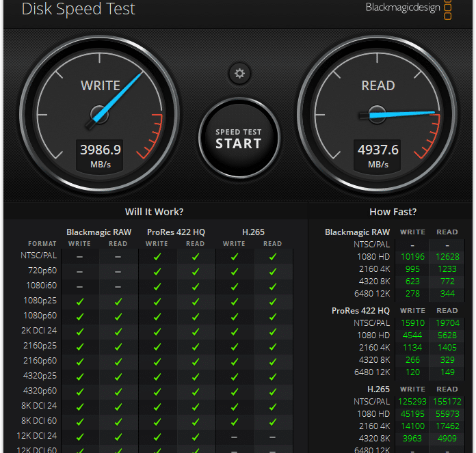
Task: Click the 19704 read value
Action: click(447, 323)
